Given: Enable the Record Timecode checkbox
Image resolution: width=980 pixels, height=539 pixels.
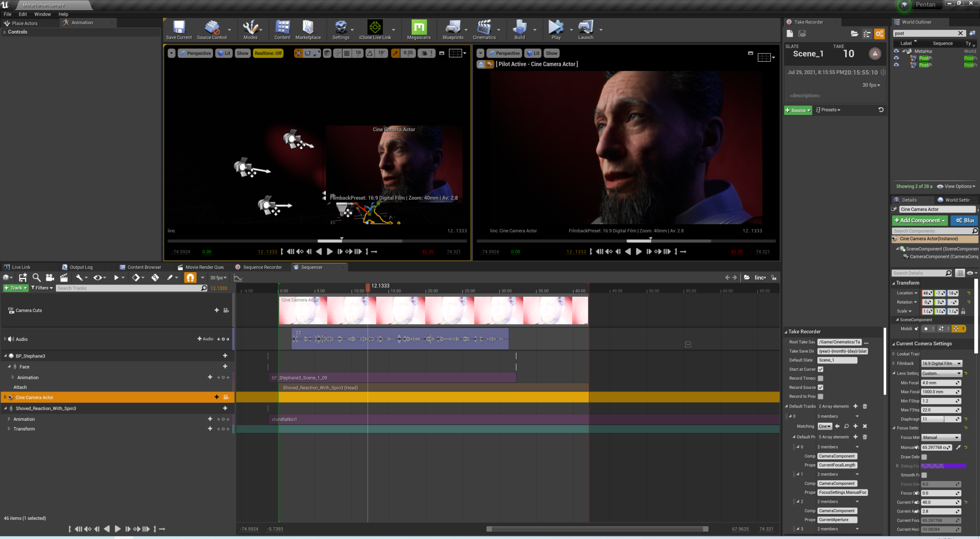Looking at the screenshot, I should pyautogui.click(x=820, y=378).
